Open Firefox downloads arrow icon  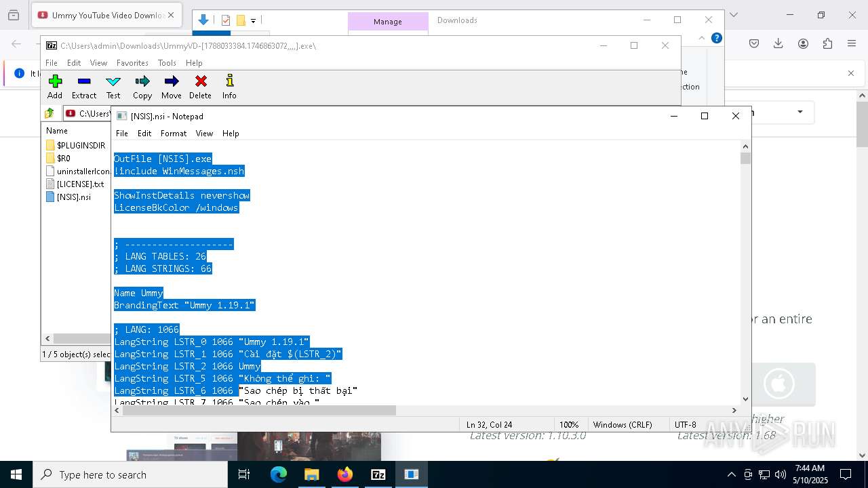click(778, 43)
